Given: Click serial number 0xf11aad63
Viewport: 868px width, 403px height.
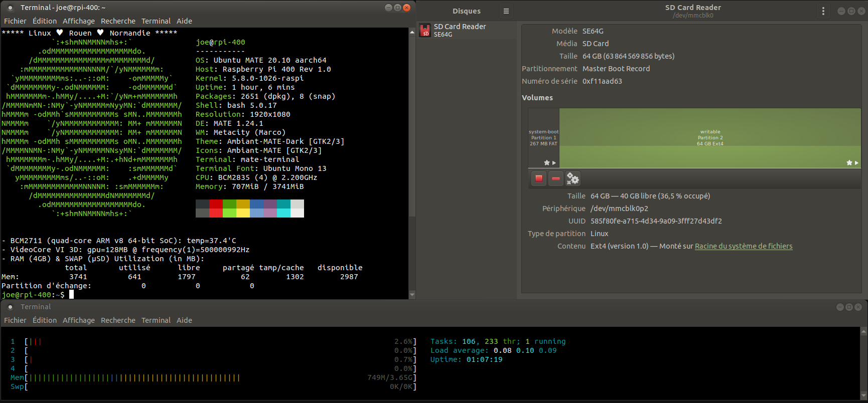Looking at the screenshot, I should pyautogui.click(x=602, y=81).
